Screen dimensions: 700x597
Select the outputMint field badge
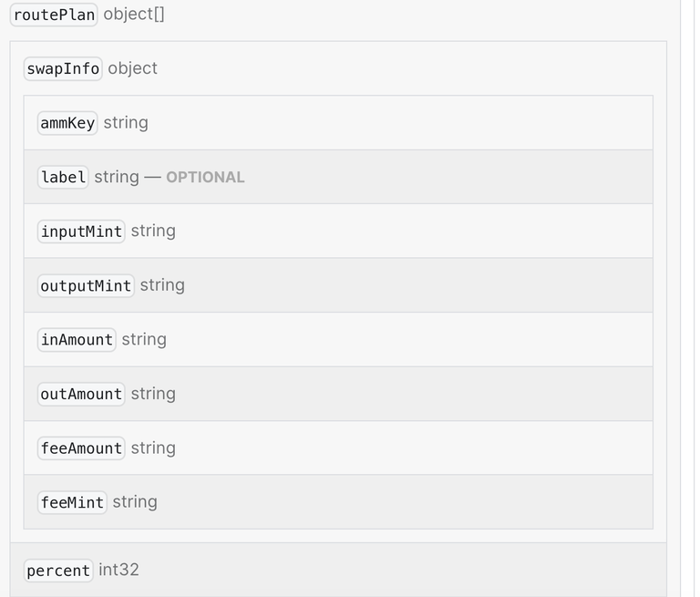pyautogui.click(x=86, y=286)
